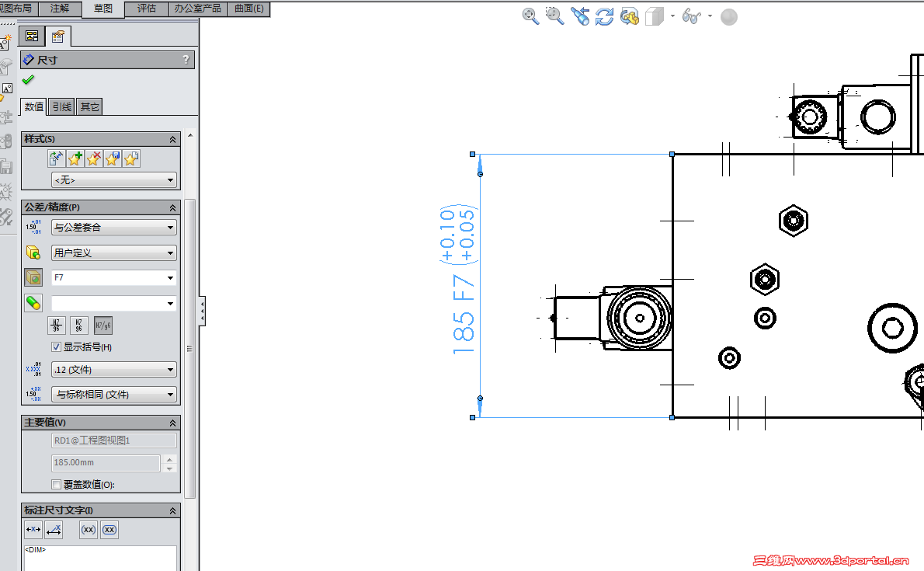Click the Apply Scene sphere icon

(x=729, y=16)
